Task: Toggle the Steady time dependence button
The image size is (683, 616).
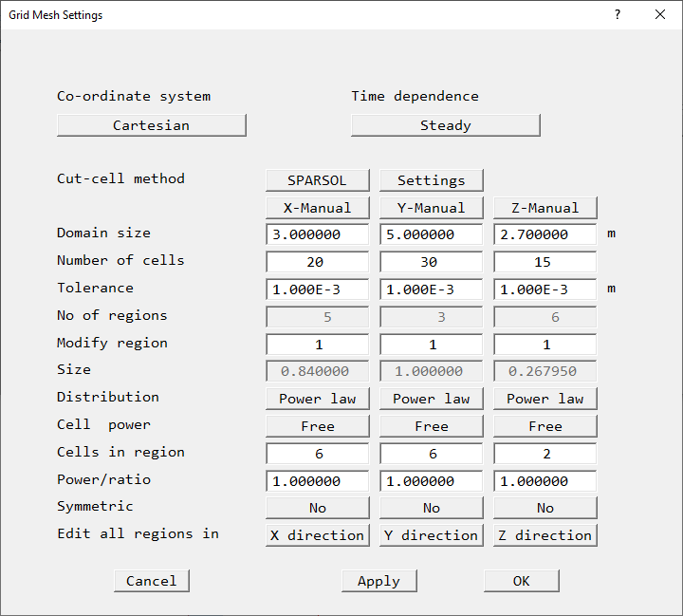Action: coord(446,125)
